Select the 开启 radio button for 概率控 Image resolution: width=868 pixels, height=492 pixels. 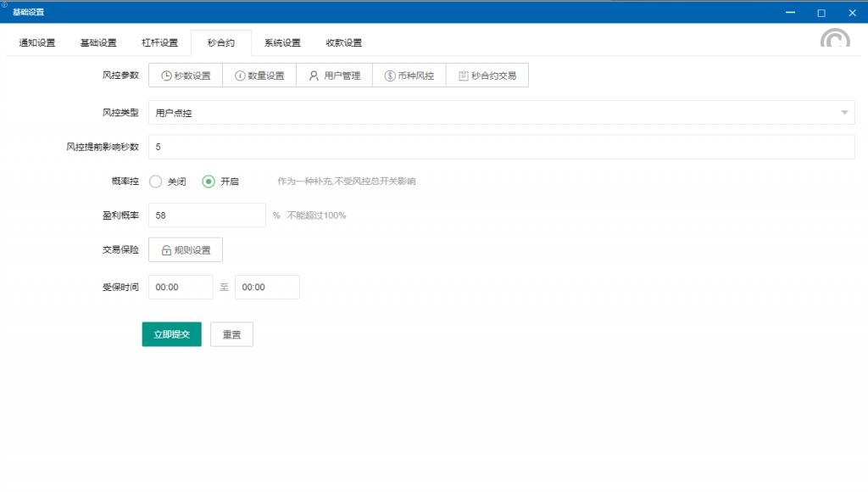pos(209,181)
